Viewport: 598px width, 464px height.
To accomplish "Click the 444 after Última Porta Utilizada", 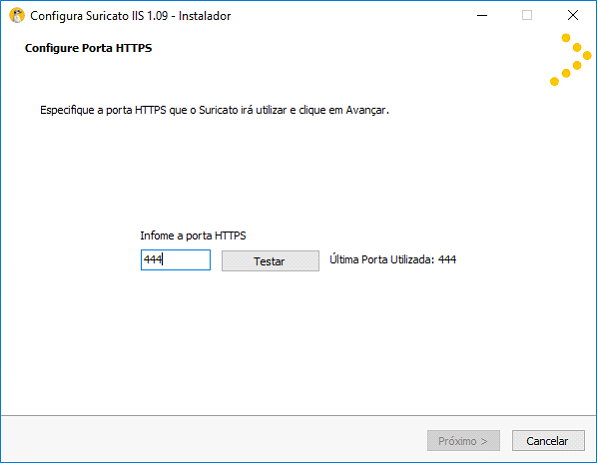I will click(447, 260).
